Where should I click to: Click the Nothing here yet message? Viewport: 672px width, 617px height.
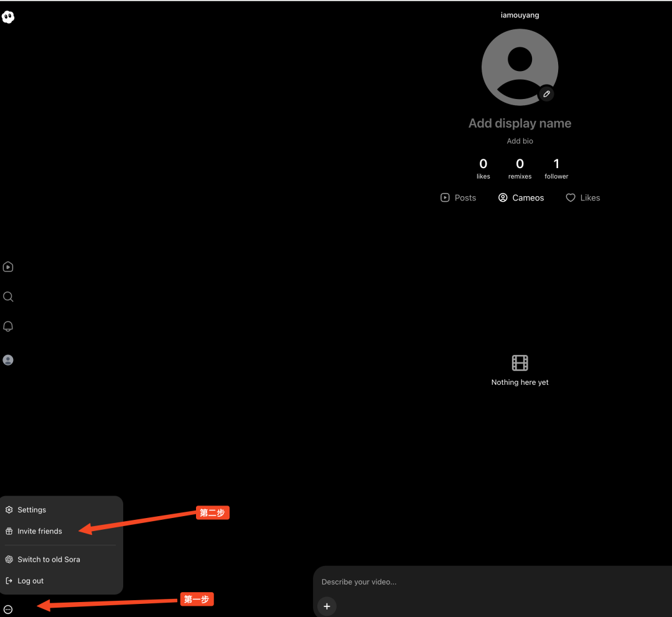pyautogui.click(x=520, y=382)
